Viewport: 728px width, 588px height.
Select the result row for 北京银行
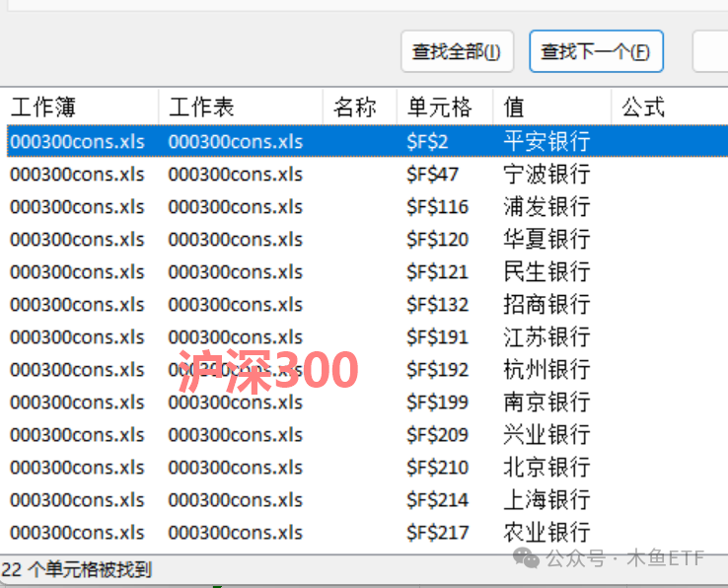(367, 468)
